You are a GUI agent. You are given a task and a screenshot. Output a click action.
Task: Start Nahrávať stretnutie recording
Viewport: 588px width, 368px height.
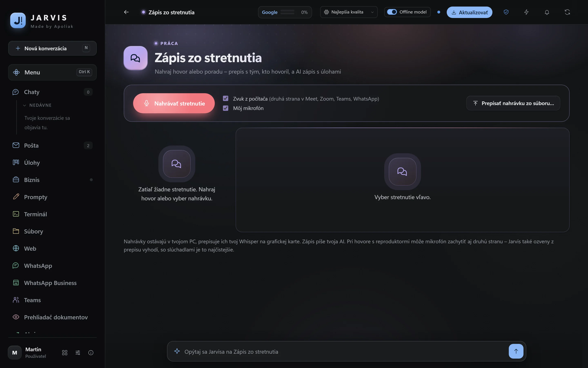174,103
